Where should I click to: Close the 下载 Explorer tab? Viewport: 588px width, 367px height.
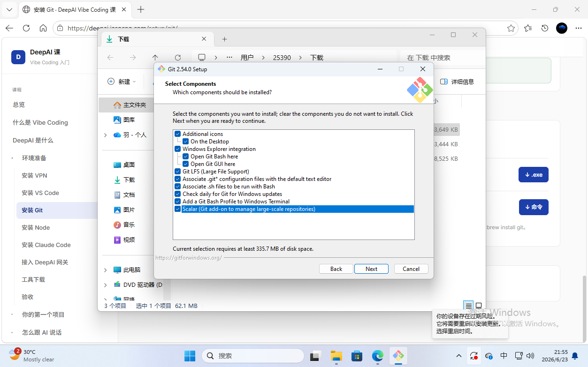(x=204, y=39)
